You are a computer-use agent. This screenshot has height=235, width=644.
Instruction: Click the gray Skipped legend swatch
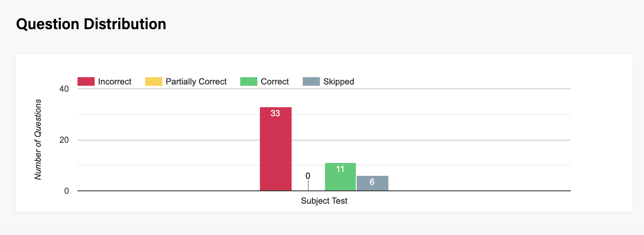[311, 81]
